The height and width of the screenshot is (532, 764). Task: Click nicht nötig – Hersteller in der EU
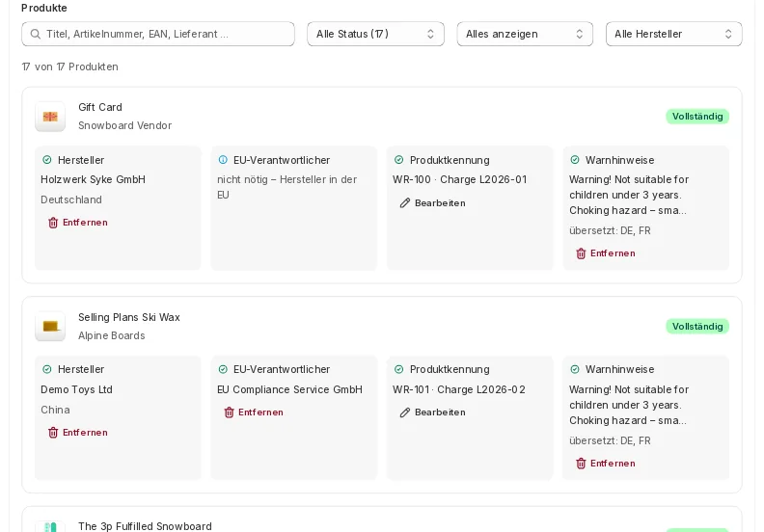(x=287, y=187)
